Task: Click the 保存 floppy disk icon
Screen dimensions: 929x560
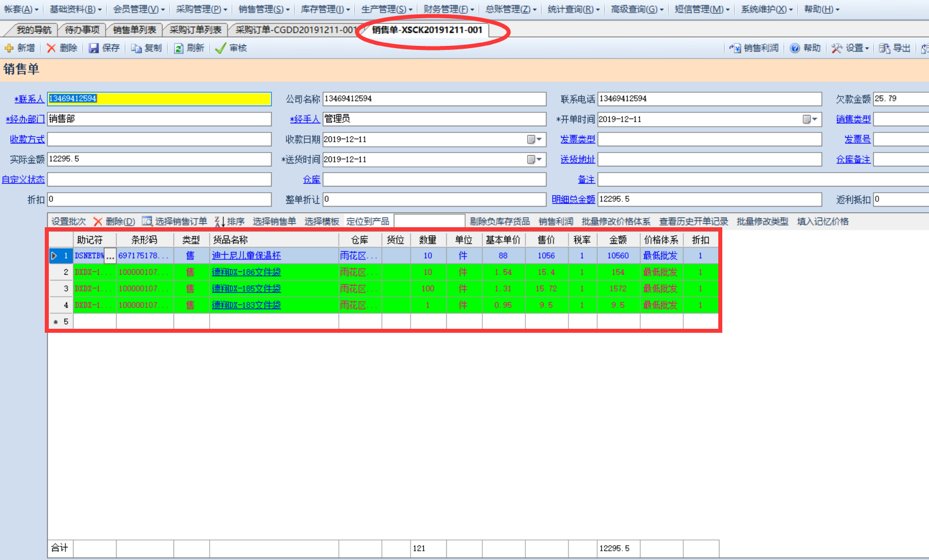Action: tap(94, 48)
